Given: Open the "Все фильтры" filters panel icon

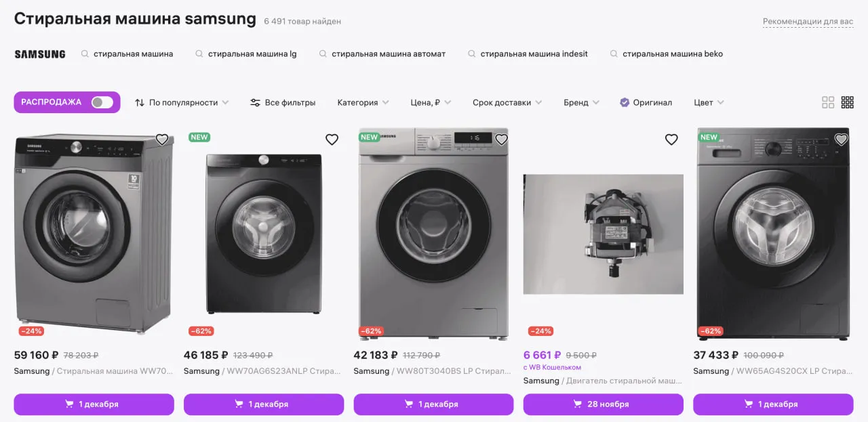Looking at the screenshot, I should pyautogui.click(x=254, y=102).
